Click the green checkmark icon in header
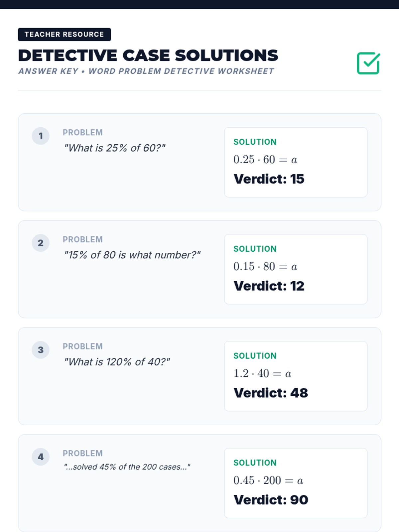399x532 pixels. 368,63
